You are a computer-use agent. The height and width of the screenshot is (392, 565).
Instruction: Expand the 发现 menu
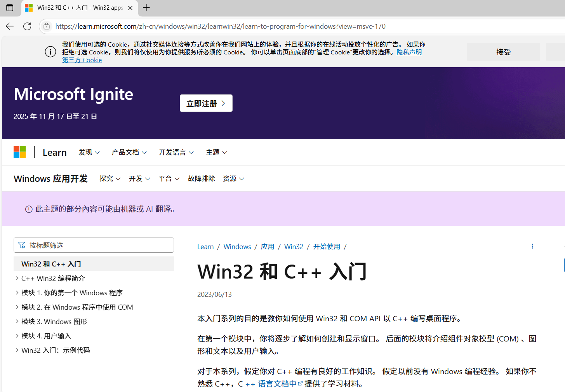89,152
